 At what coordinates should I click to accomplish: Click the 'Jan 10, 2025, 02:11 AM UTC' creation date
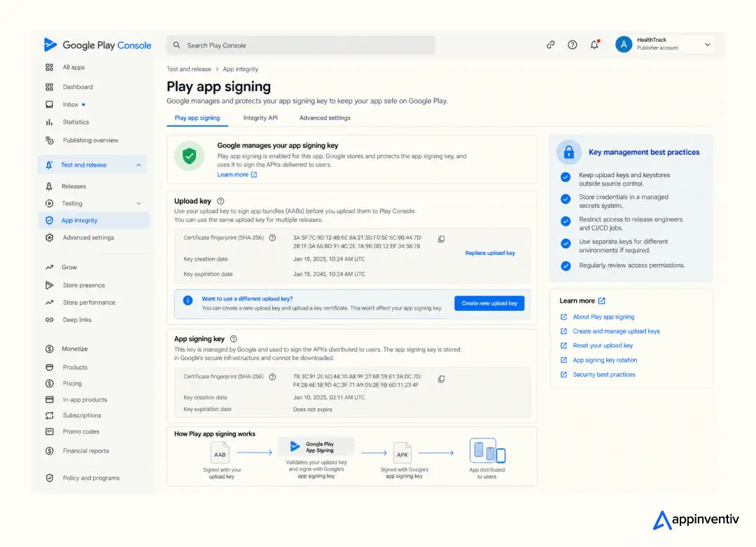coord(329,397)
